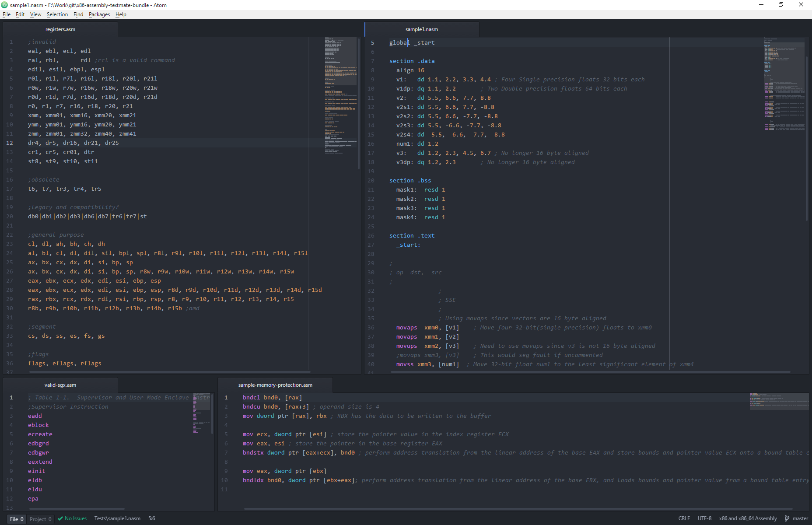812x525 pixels.
Task: Click the 'st8, st9, st10, st11' line
Action: point(63,161)
